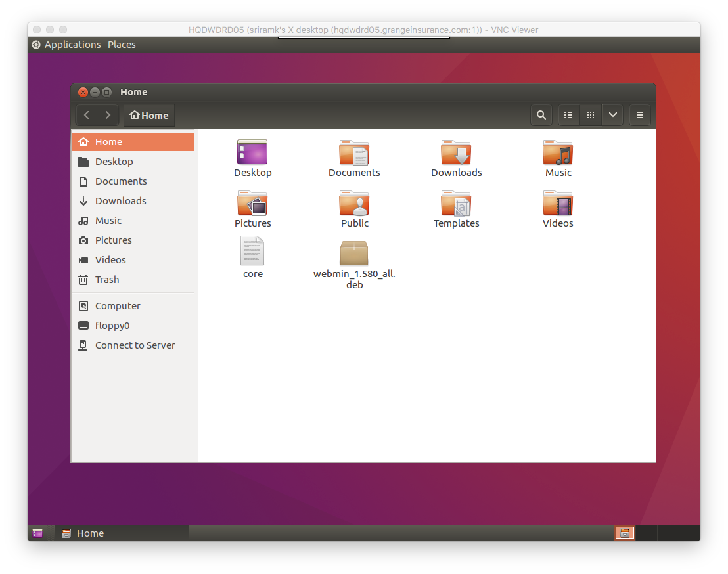
Task: Select Downloads in the sidebar
Action: point(120,200)
